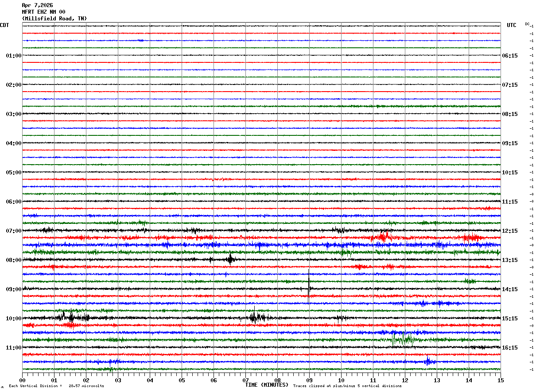Screen dimensions: 536x392
Task: Click the "16:15" UTC time label
Action: 509,348
